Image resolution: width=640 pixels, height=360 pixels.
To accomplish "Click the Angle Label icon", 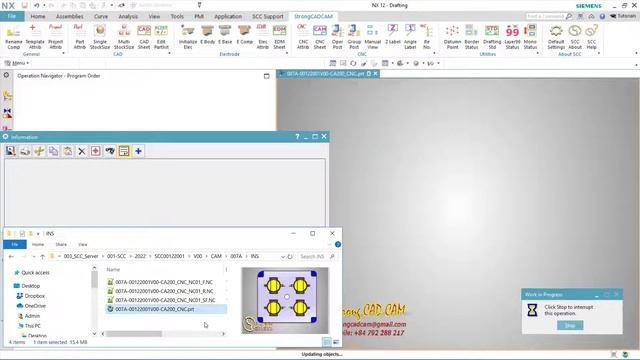I will (410, 37).
